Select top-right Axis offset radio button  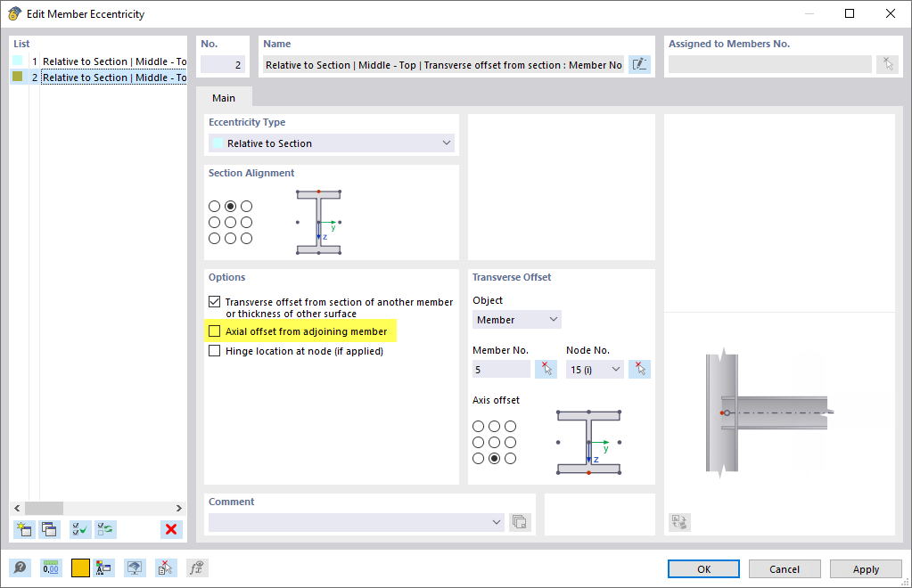[510, 427]
